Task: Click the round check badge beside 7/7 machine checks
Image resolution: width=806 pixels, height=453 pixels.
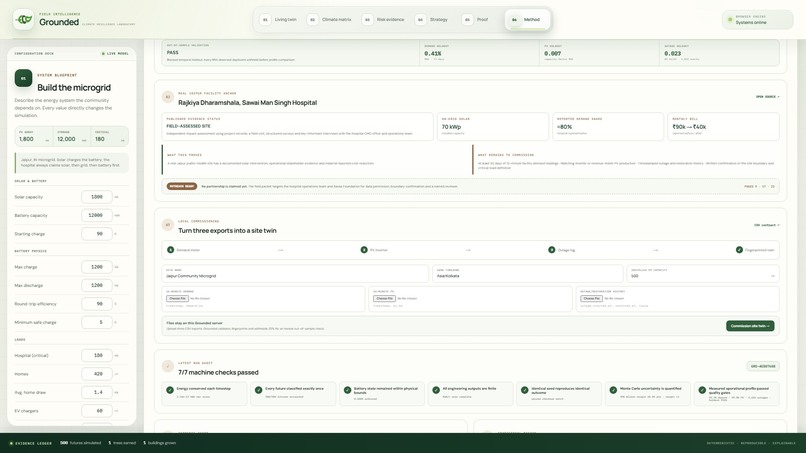Action: (x=168, y=366)
